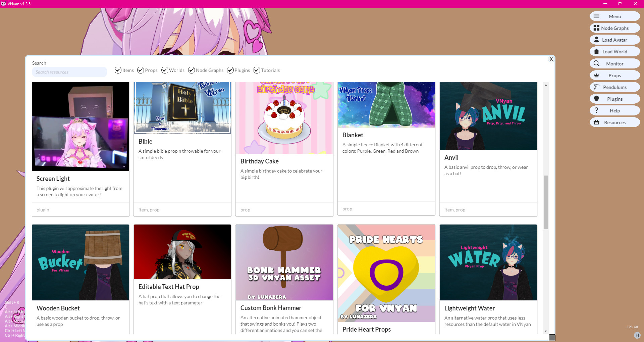
Task: Close the resources panel with X
Action: 551,59
